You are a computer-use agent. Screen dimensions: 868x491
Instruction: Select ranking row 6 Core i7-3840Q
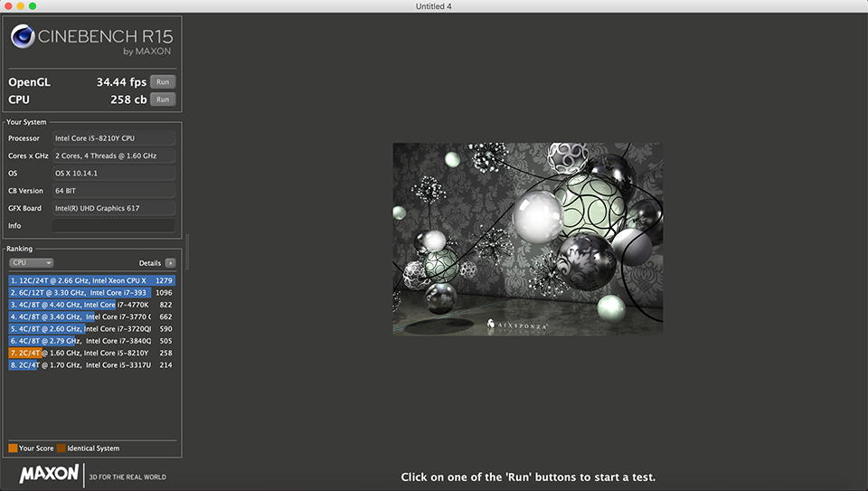[x=92, y=341]
